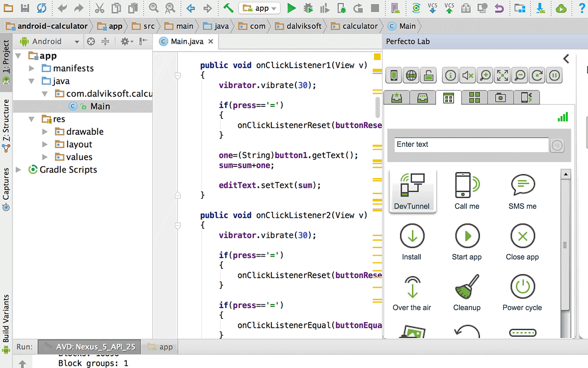The image size is (588, 368).
Task: Debug the app with the bug icon
Action: [308, 8]
